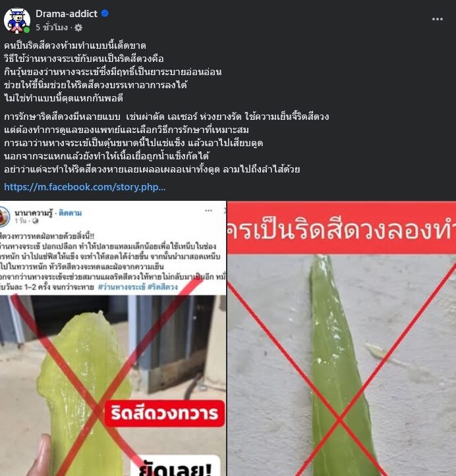This screenshot has height=476, width=456.
Task: Click the นานาความรู้ page name
Action: (x=33, y=213)
